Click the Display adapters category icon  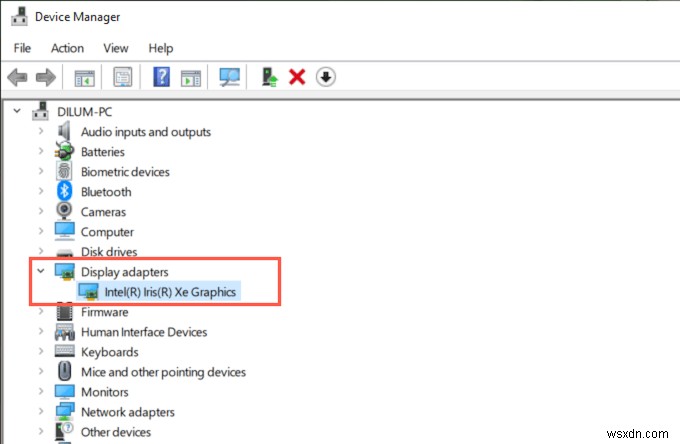[65, 272]
